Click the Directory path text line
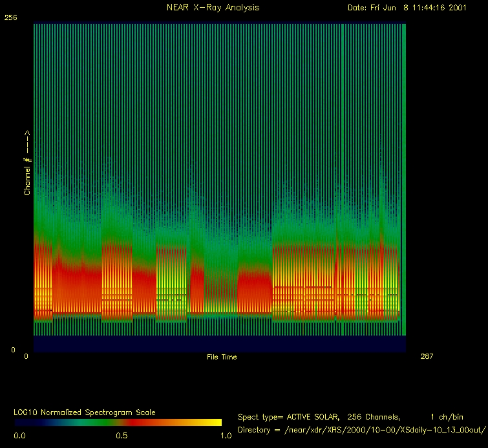Screen dimensions: 488x448 point(361,430)
